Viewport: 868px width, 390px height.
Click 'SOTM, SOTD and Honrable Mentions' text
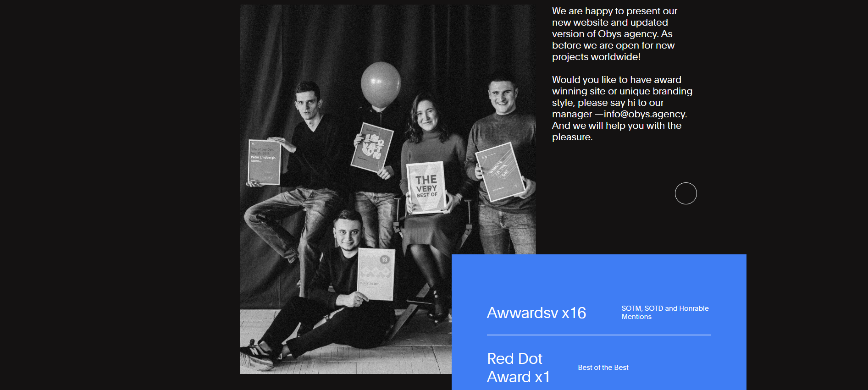(x=664, y=313)
